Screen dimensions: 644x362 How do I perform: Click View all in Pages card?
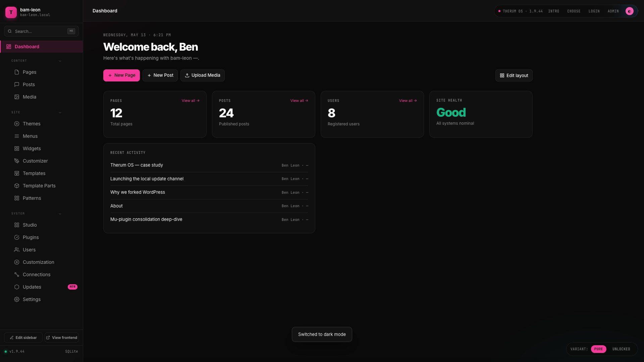[191, 101]
